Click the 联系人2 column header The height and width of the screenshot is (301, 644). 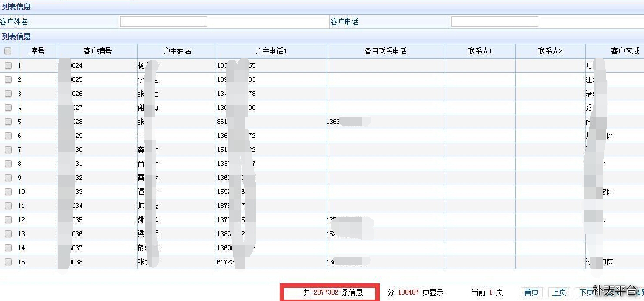[x=550, y=51]
